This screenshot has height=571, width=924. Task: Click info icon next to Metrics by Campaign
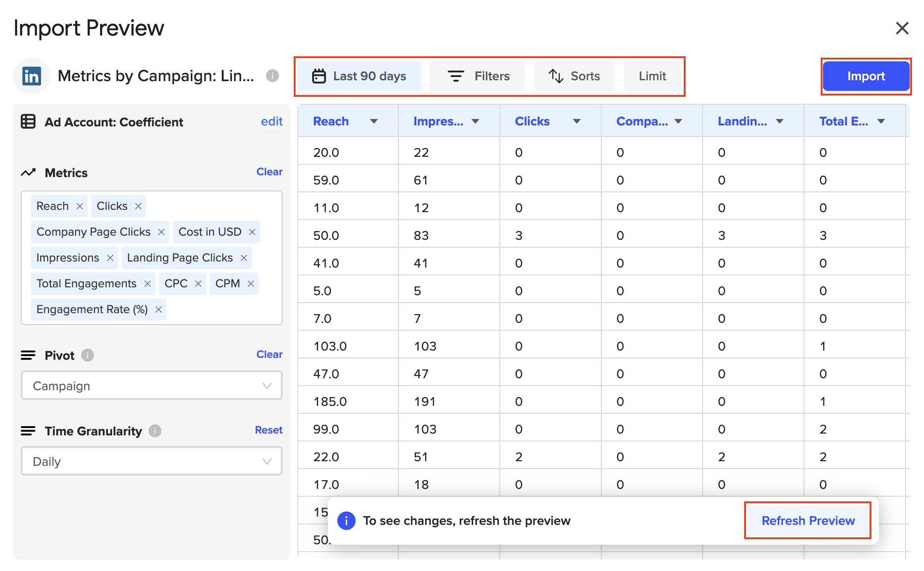click(272, 76)
